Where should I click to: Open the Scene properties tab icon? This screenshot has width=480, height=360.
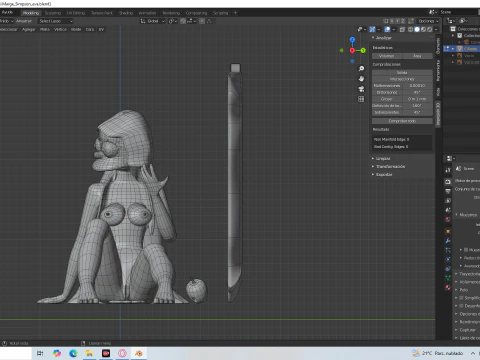[x=448, y=210]
